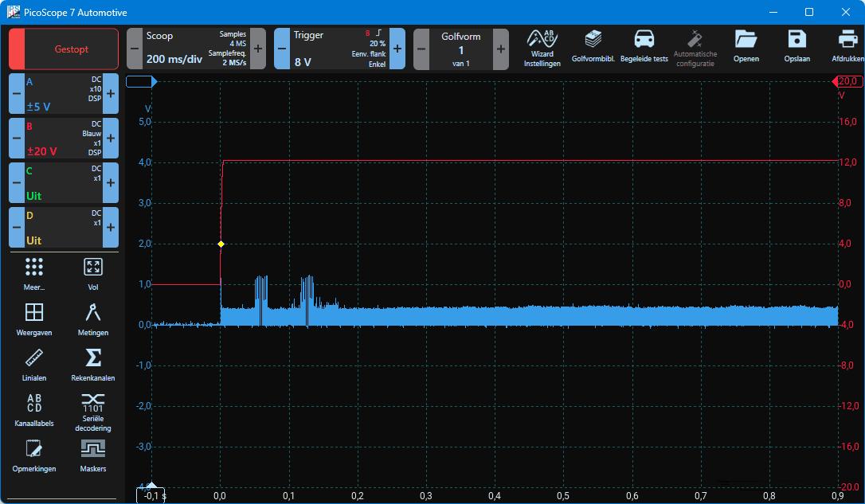Enable channel C currently set to Uit
865x504 pixels.
(x=63, y=183)
